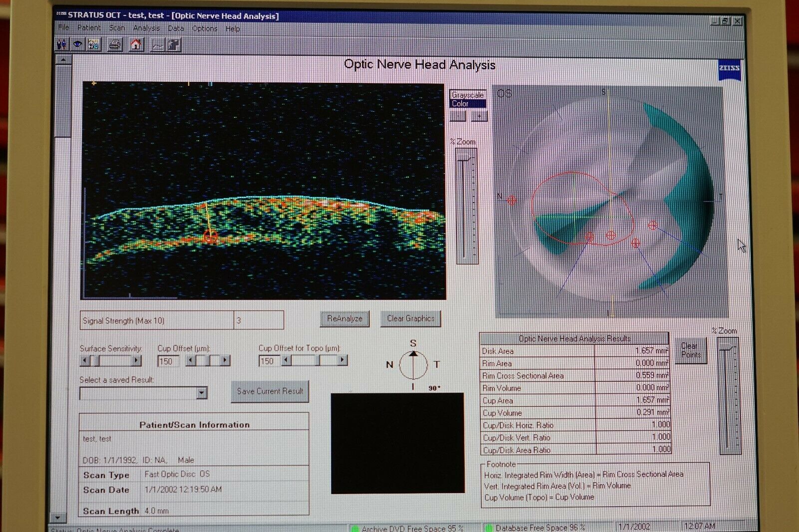The width and height of the screenshot is (799, 532).
Task: Click the Save Current Result button
Action: [270, 391]
